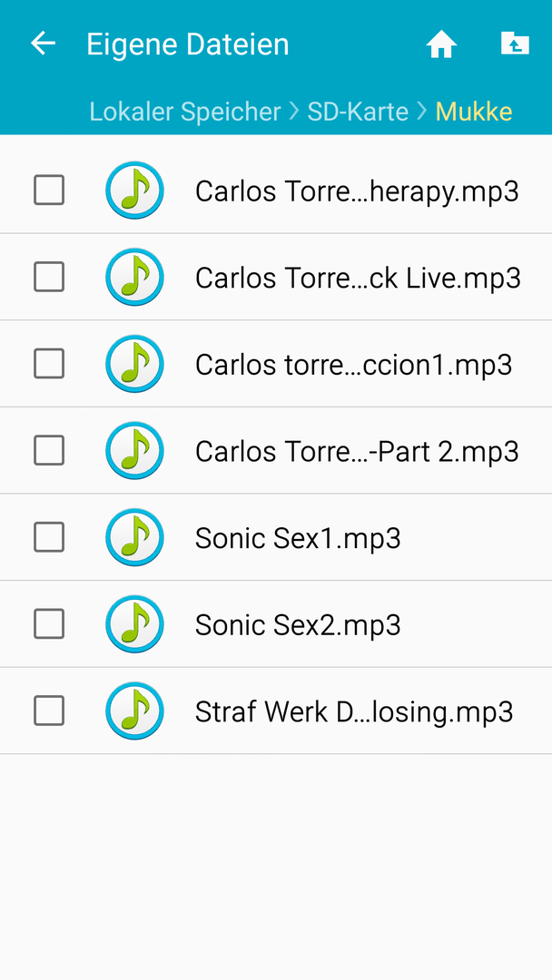Tap music icon of Carlos torre…ccion1.mp3
Viewport: 552px width, 980px height.
[x=134, y=364]
